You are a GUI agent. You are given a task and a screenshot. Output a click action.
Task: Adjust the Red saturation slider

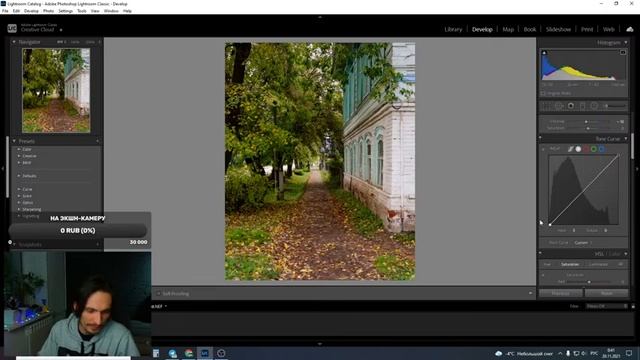[x=589, y=282]
